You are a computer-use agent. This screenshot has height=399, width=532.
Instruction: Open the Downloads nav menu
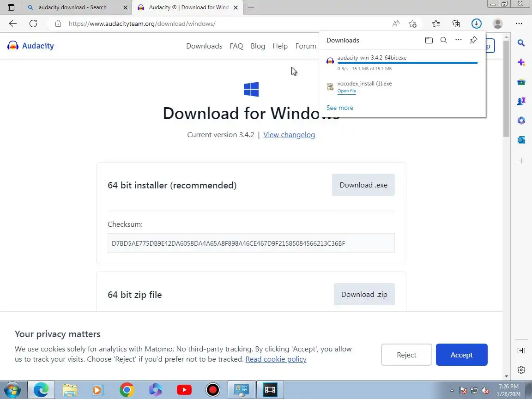(x=204, y=46)
